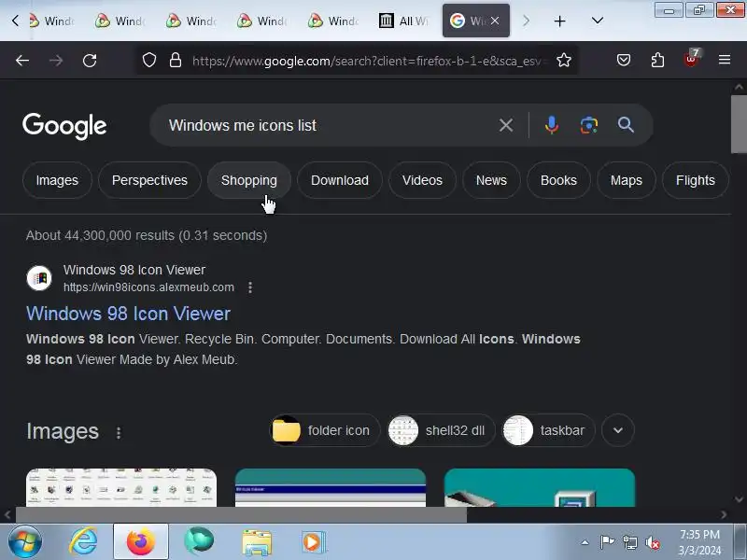The image size is (747, 560).
Task: Select the Download filter chip
Action: 340,180
